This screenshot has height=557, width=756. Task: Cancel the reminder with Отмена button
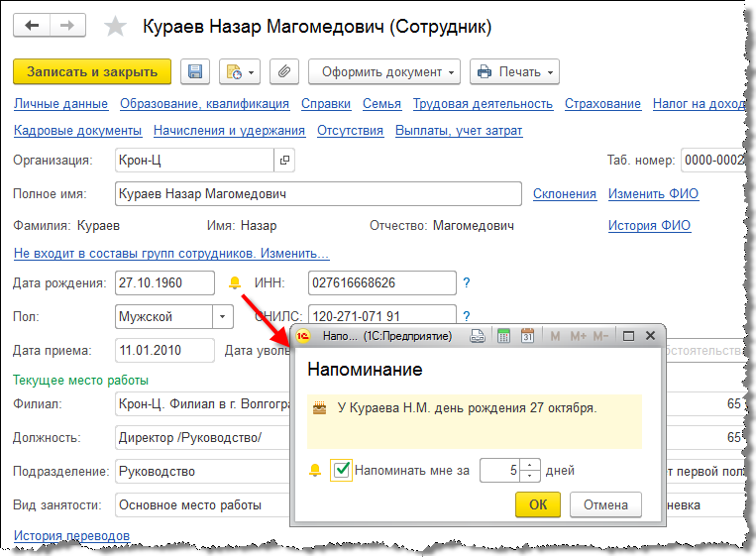pos(605,504)
